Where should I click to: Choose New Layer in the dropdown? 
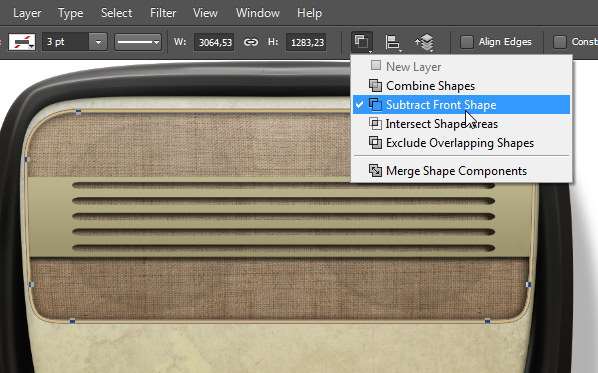coord(461,66)
